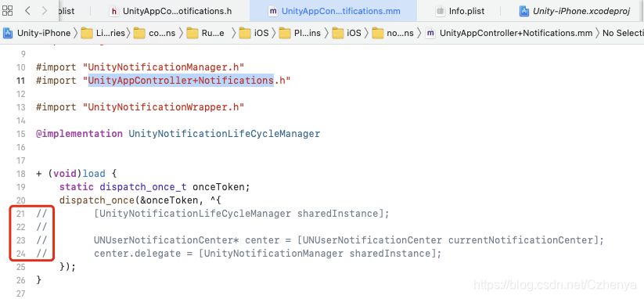
Task: Click UnityNotificationLifeCycleManager on implementation line
Action: (x=225, y=134)
